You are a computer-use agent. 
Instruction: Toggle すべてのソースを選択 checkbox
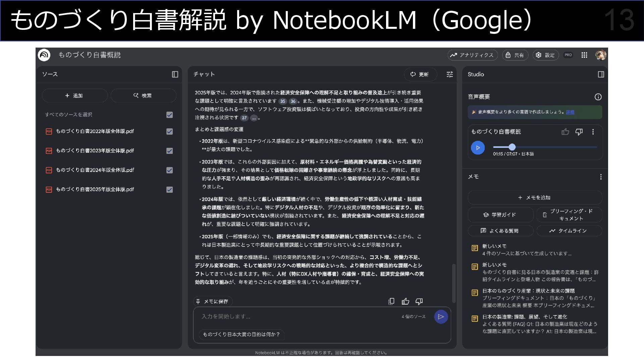click(169, 115)
